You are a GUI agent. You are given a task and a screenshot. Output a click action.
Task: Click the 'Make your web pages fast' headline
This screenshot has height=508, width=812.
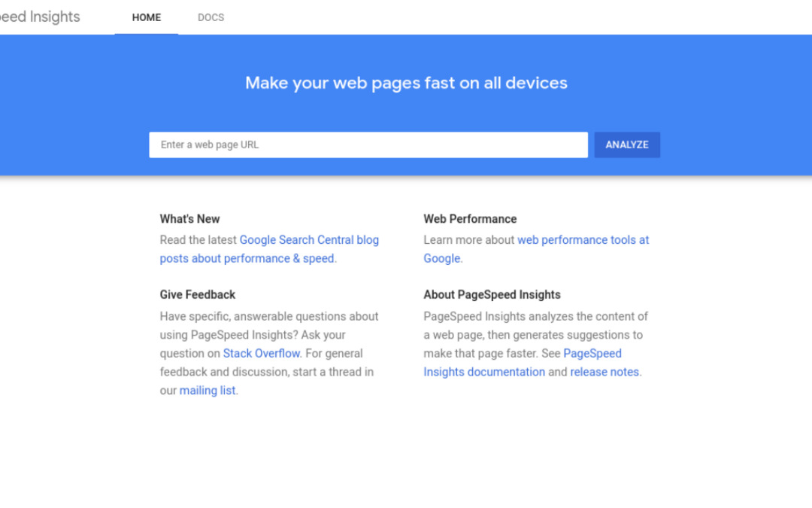point(406,83)
